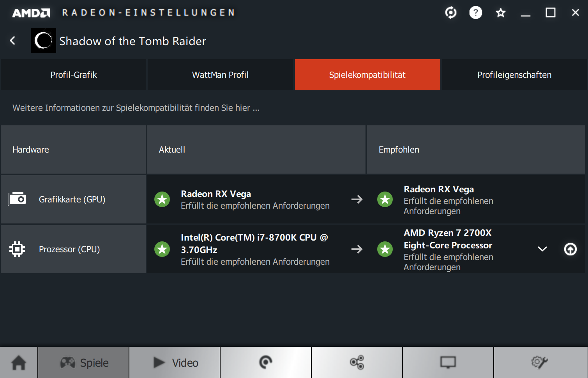Select the Spielekompatibilität tab

(367, 75)
